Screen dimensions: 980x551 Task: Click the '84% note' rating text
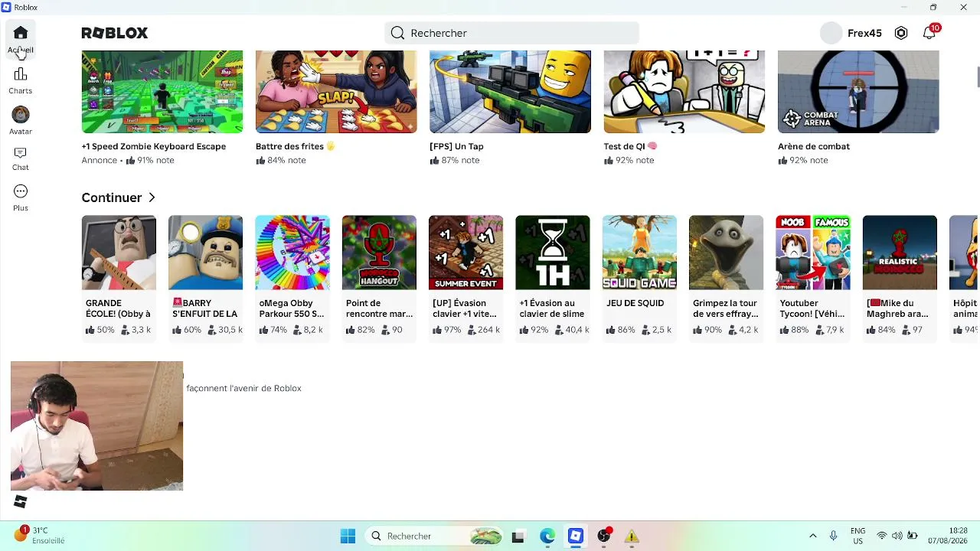pyautogui.click(x=286, y=161)
